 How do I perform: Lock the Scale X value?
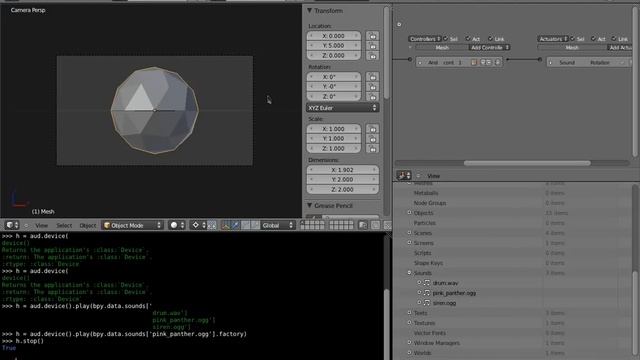pyautogui.click(x=372, y=129)
